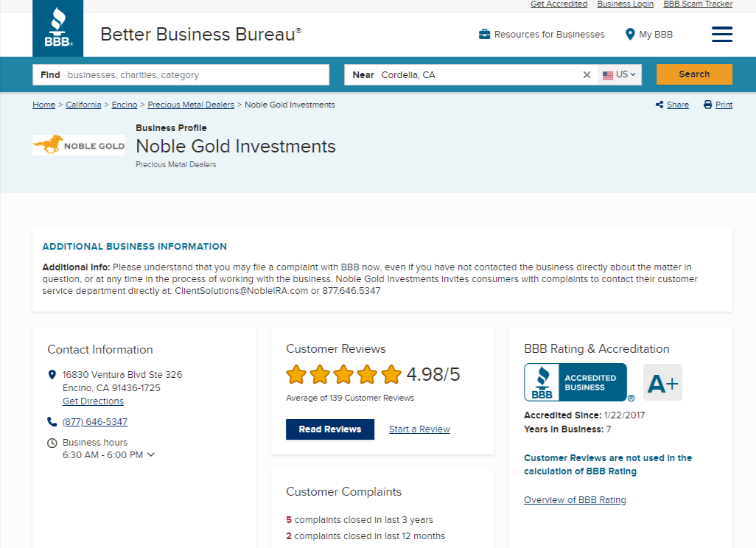Click the Customer Complaints heading
The height and width of the screenshot is (548, 756).
(x=344, y=491)
